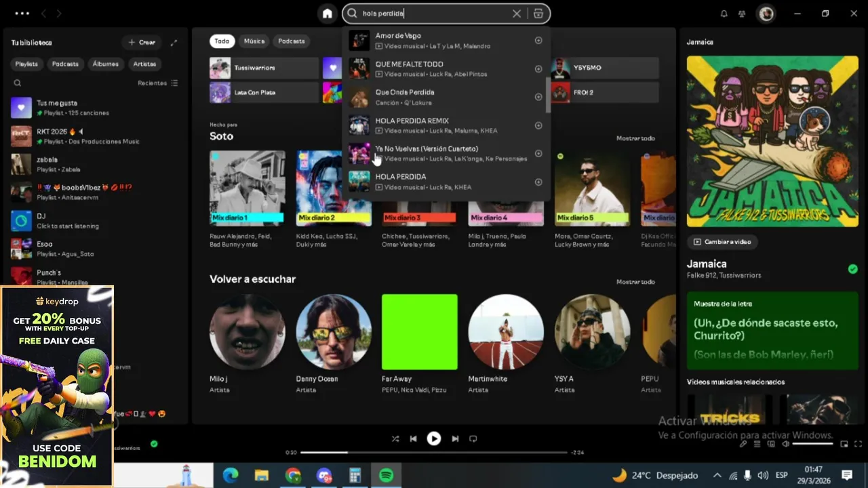The width and height of the screenshot is (868, 488).
Task: Seek on the song progress bar
Action: click(x=434, y=452)
